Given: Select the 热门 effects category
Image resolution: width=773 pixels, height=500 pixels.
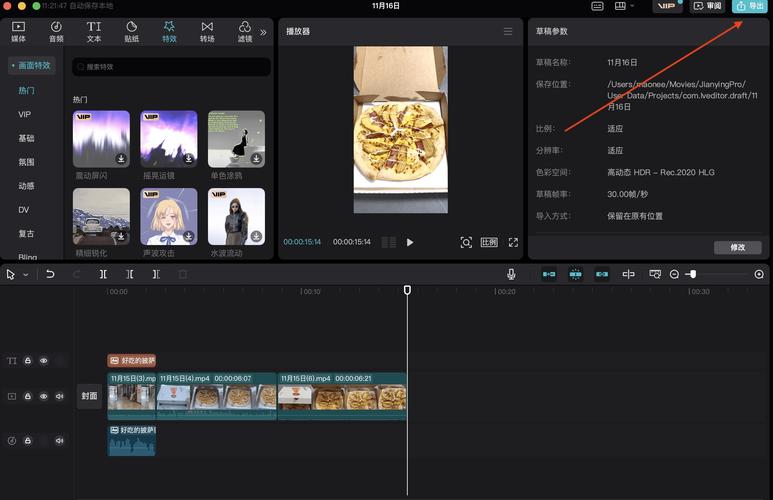Looking at the screenshot, I should [x=26, y=90].
